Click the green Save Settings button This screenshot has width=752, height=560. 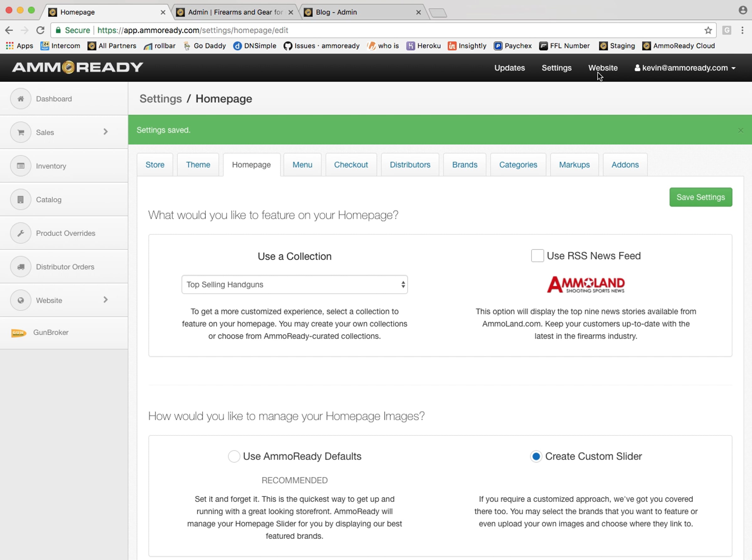point(701,197)
